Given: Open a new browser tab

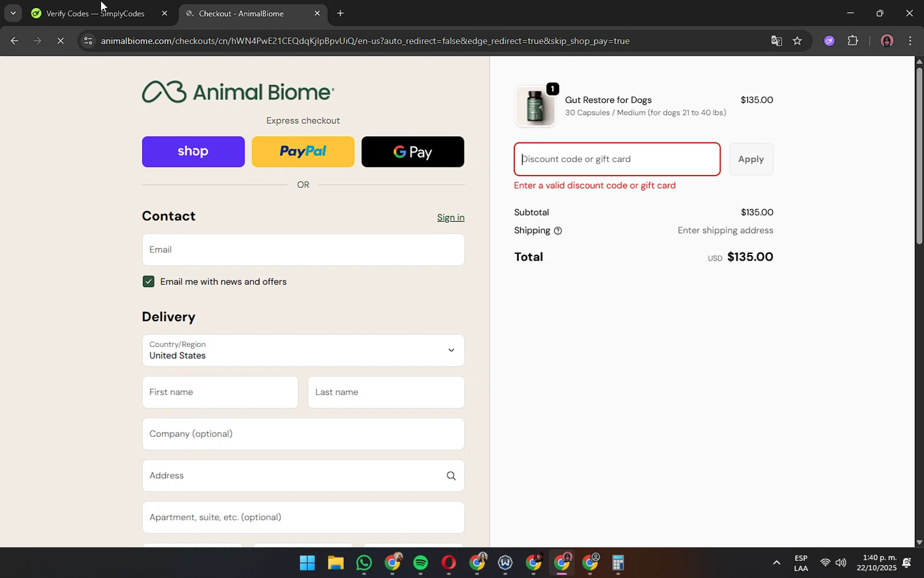Looking at the screenshot, I should pos(340,14).
